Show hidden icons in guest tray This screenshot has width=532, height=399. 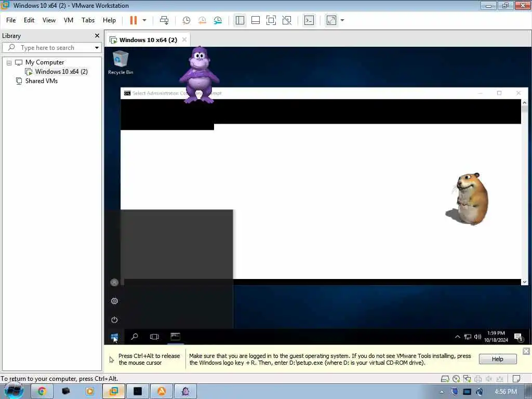(457, 337)
